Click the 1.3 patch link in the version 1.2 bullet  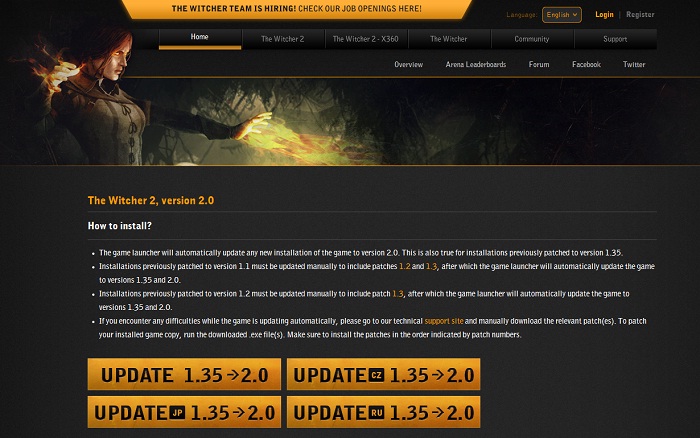(x=398, y=294)
